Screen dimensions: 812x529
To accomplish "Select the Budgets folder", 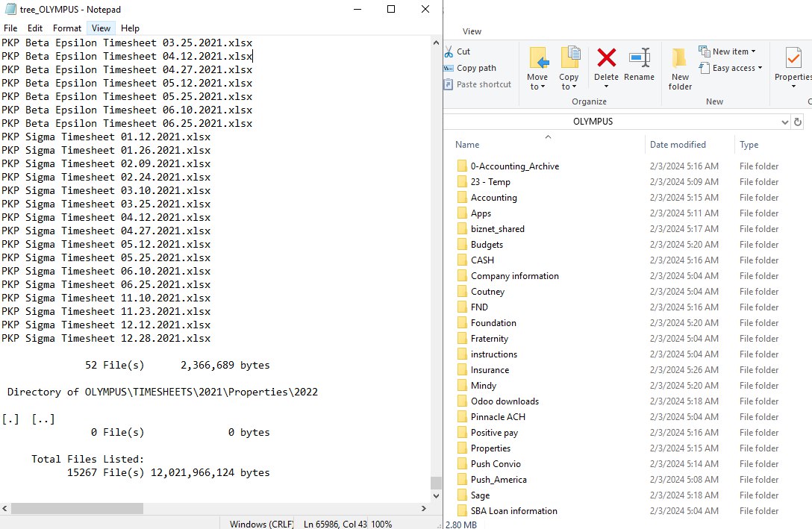I will [x=487, y=245].
